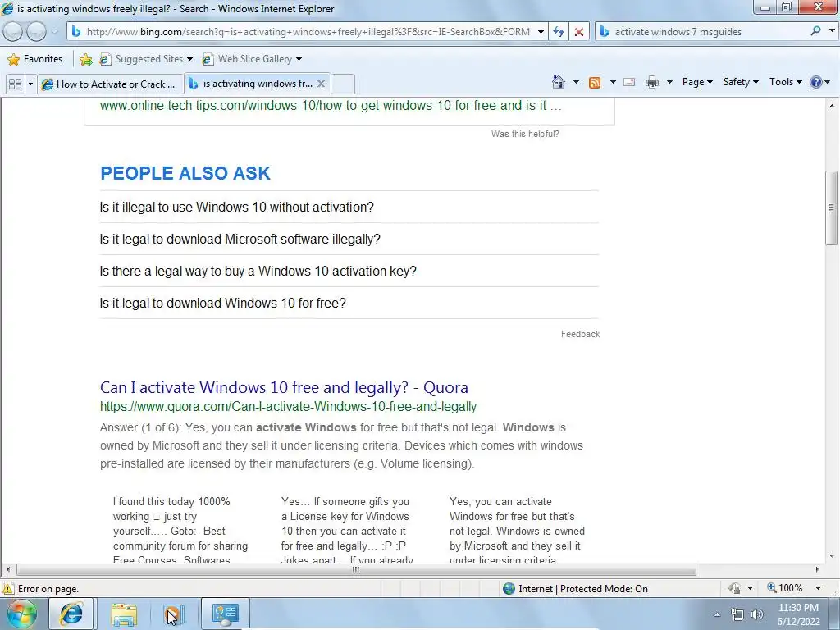Viewport: 840px width, 630px height.
Task: Expand the Web Slice Gallery dropdown
Action: (x=299, y=59)
